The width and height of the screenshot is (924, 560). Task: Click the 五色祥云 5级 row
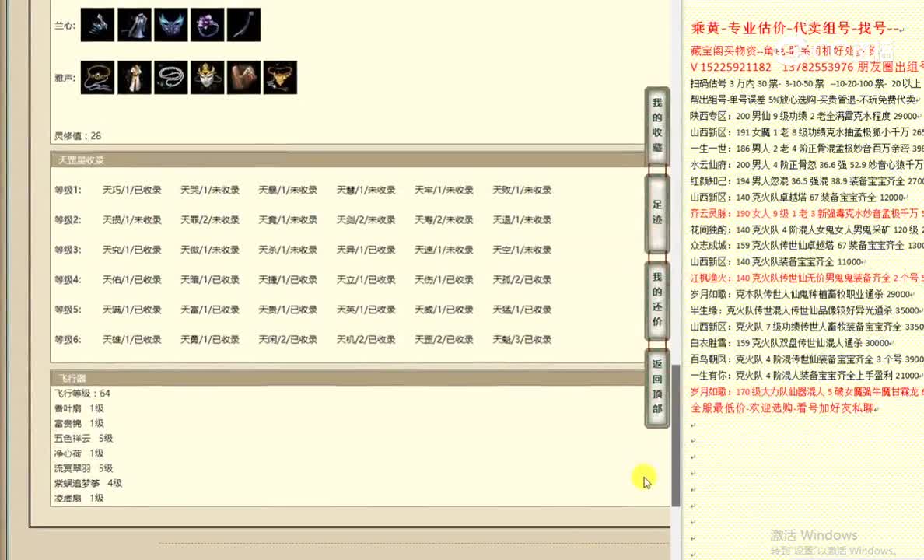(x=84, y=438)
